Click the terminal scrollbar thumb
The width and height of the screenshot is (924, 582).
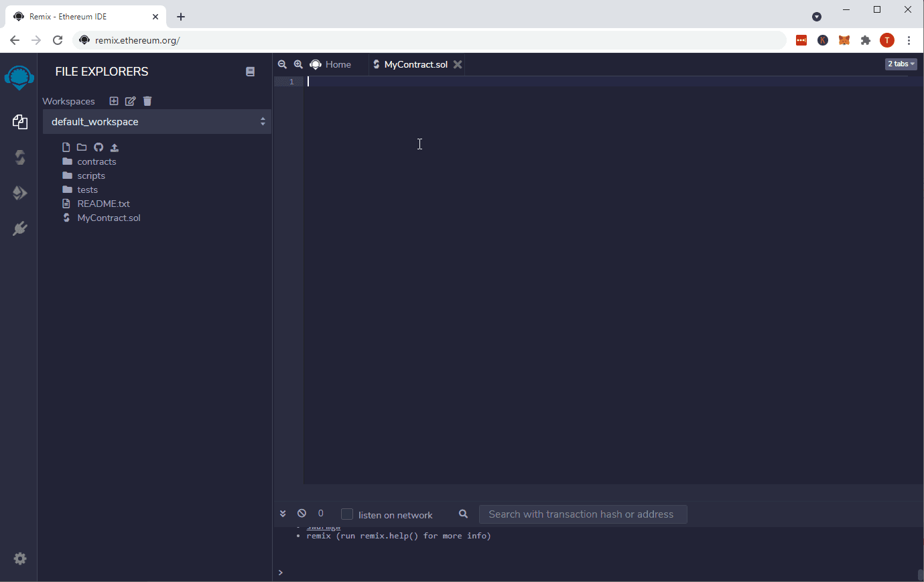point(921,575)
